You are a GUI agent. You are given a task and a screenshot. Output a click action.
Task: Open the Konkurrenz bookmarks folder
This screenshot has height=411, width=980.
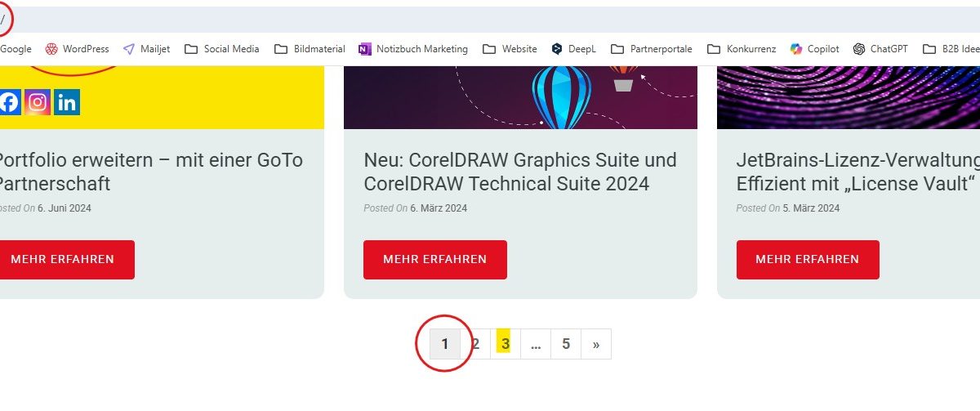coord(742,49)
